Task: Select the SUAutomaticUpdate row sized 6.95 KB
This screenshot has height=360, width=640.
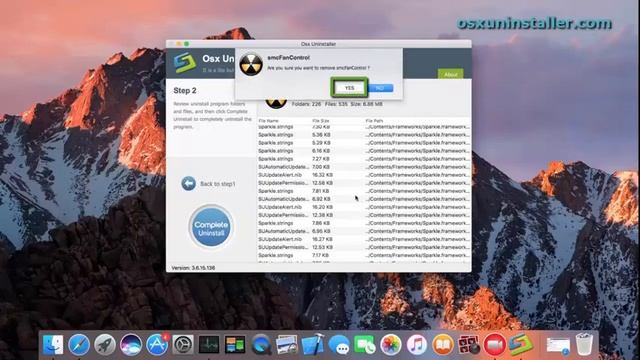Action: click(364, 231)
